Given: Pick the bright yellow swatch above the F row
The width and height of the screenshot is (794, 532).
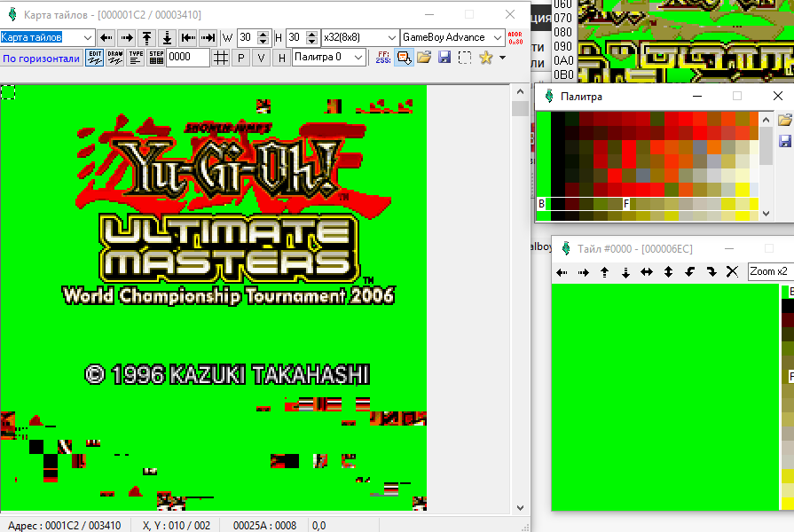Looking at the screenshot, I should (x=743, y=190).
